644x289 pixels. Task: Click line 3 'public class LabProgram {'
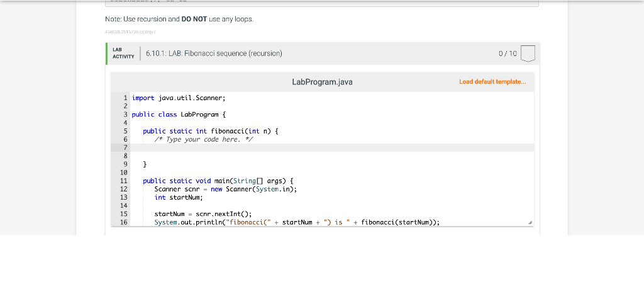tap(179, 115)
